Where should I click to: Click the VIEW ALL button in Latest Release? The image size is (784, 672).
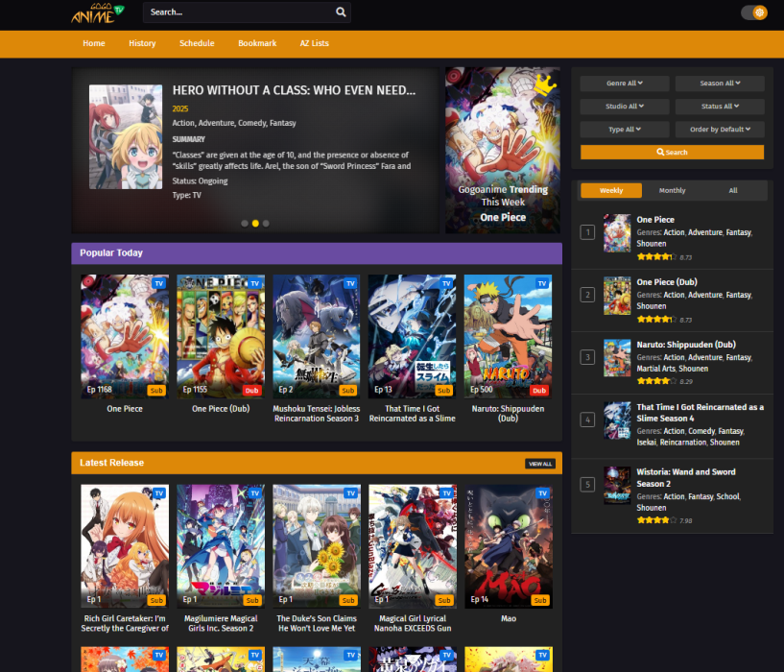pyautogui.click(x=540, y=464)
